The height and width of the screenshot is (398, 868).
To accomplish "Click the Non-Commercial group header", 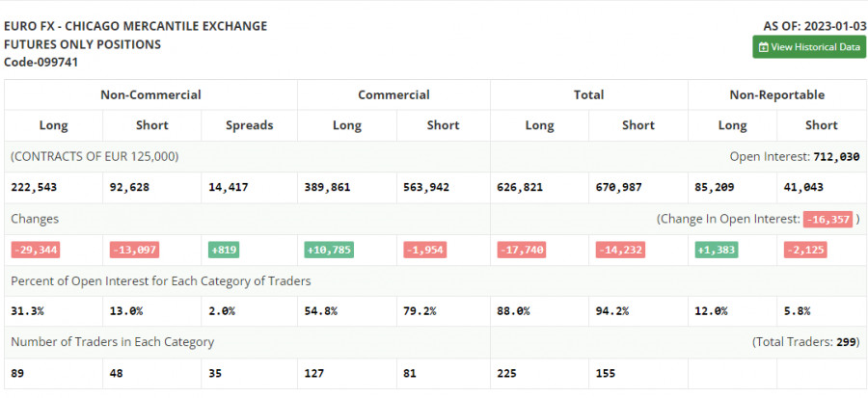I will tap(150, 94).
